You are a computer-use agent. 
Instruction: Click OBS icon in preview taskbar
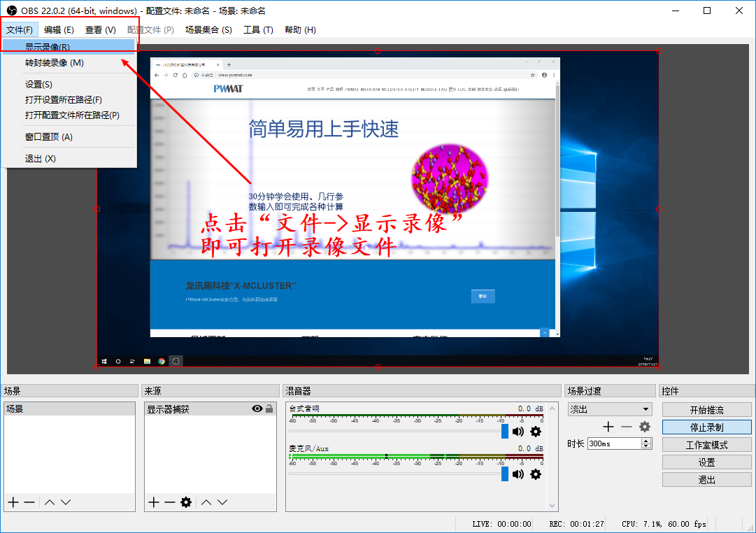pos(176,362)
